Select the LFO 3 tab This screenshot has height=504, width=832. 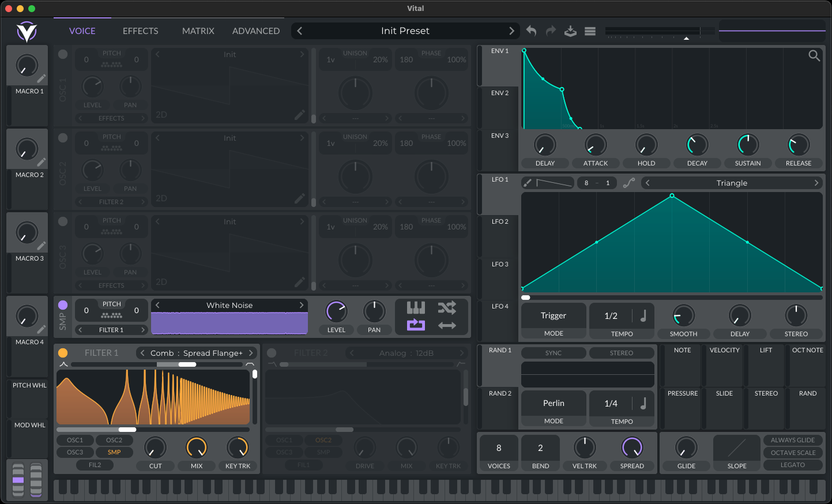tap(499, 279)
